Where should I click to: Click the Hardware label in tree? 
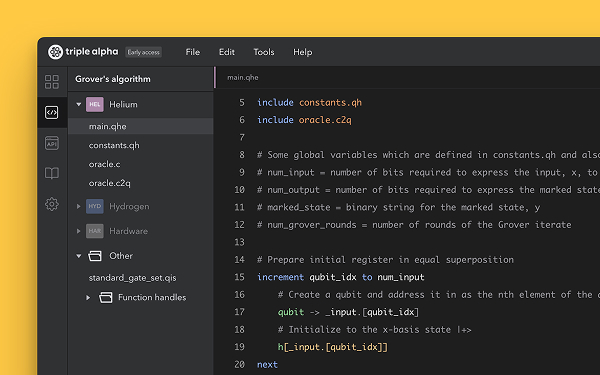tap(129, 231)
